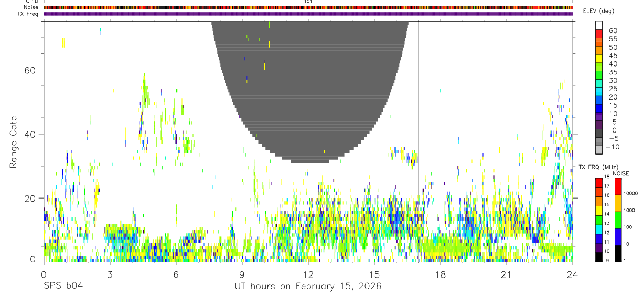Select the black 1–10 segment of NOISE bar
This screenshot has width=644, height=297.
point(618,254)
